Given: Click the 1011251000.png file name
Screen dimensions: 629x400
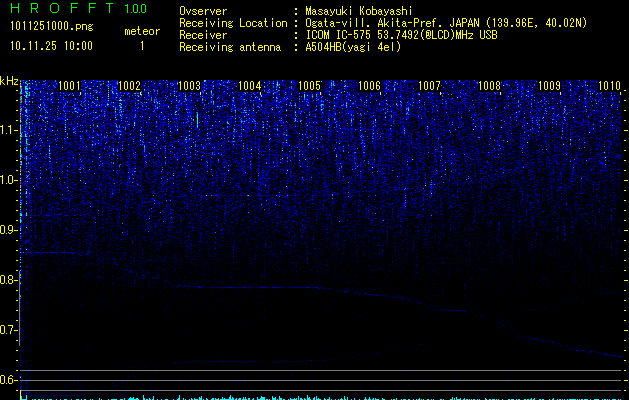Looking at the screenshot, I should click(x=52, y=24).
